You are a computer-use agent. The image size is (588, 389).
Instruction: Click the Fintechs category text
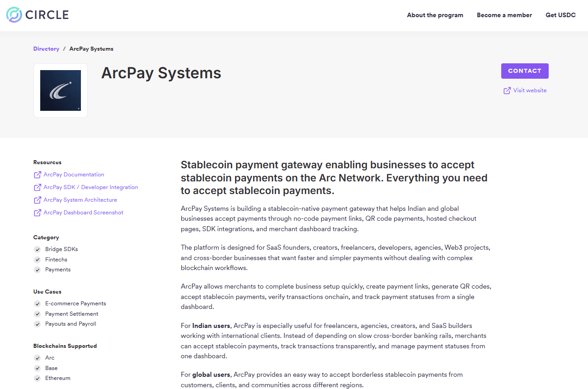click(56, 260)
